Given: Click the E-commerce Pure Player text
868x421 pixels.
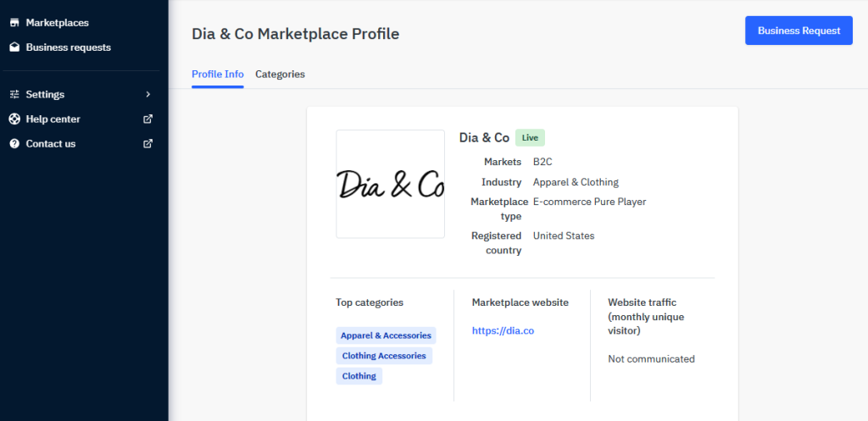Looking at the screenshot, I should pos(590,202).
